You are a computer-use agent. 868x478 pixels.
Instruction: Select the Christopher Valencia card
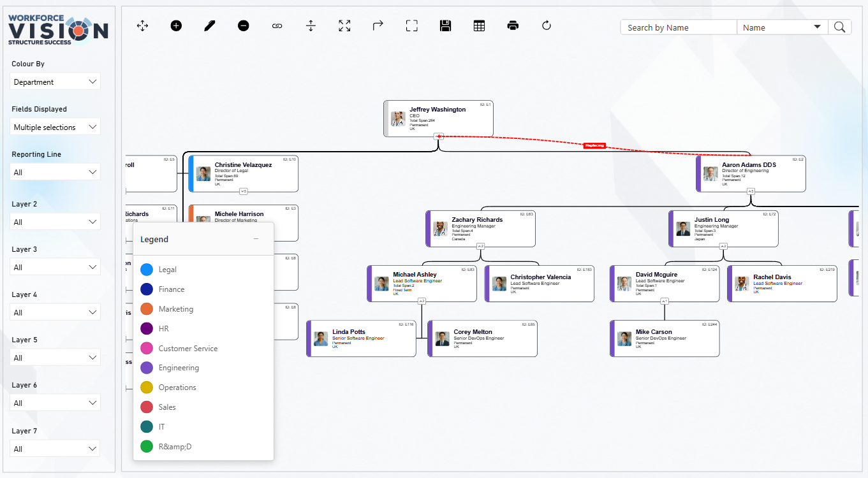click(x=540, y=284)
